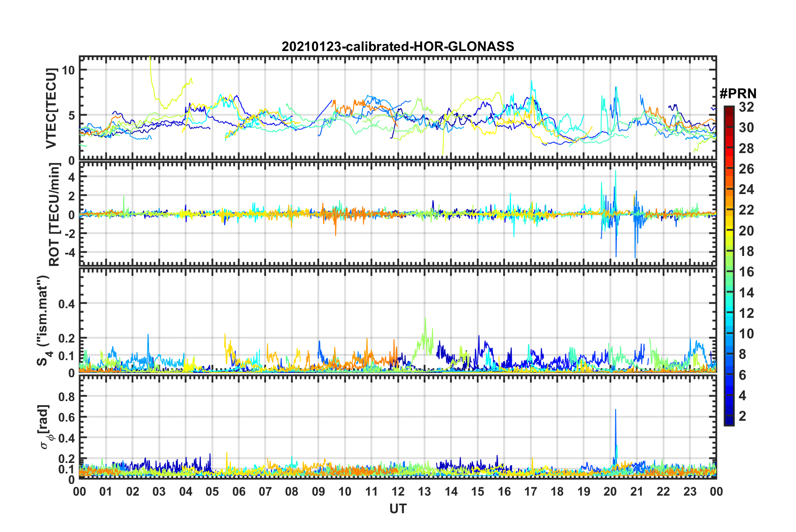Select the UT axis tick label 19

(x=584, y=491)
